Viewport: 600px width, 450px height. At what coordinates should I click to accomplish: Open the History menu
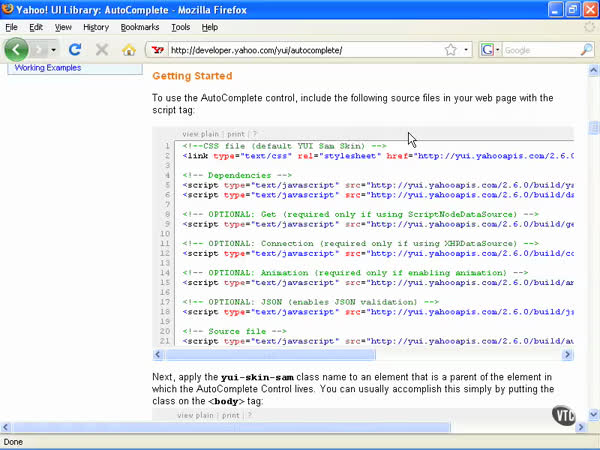[96, 27]
